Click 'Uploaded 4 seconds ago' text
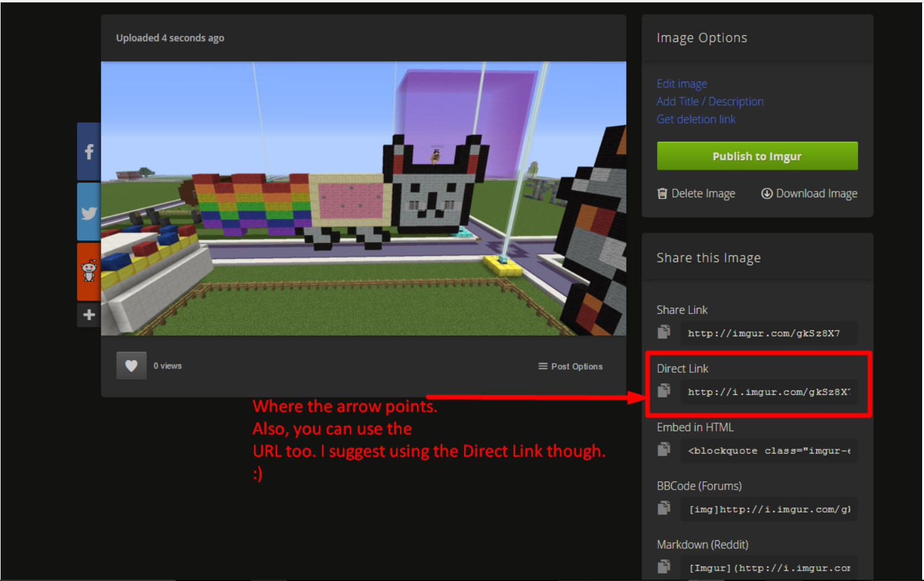 (170, 38)
